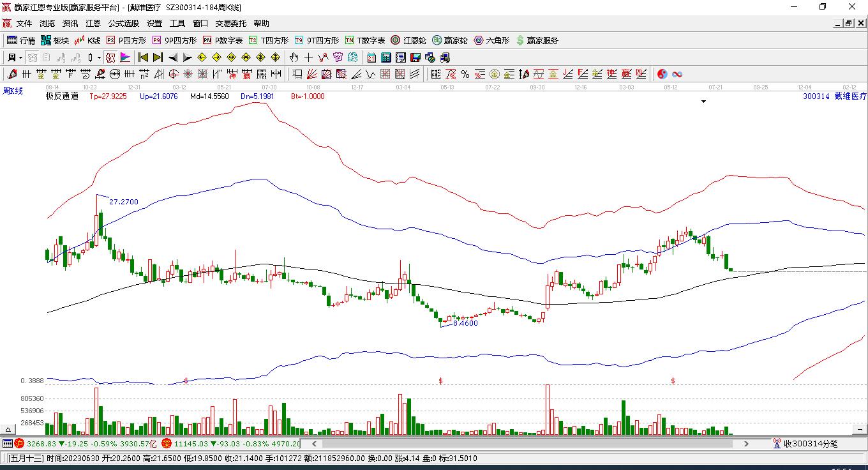
Task: Select the hand pan tool
Action: coord(294,57)
